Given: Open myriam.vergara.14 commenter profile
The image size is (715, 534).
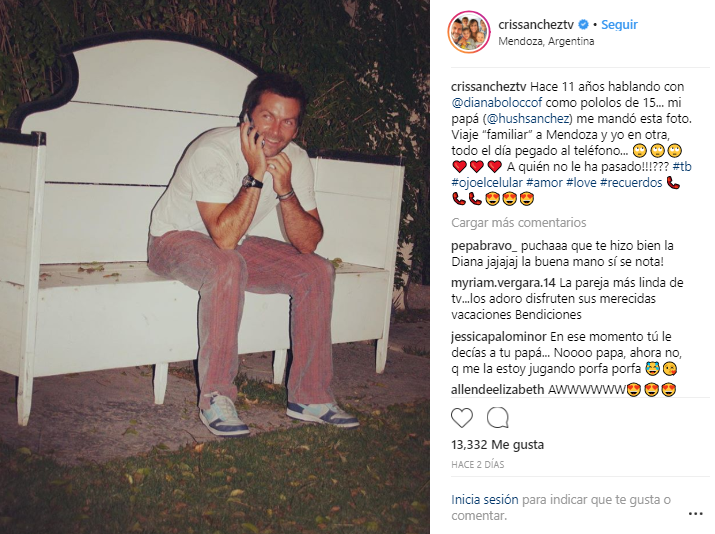Looking at the screenshot, I should click(503, 283).
